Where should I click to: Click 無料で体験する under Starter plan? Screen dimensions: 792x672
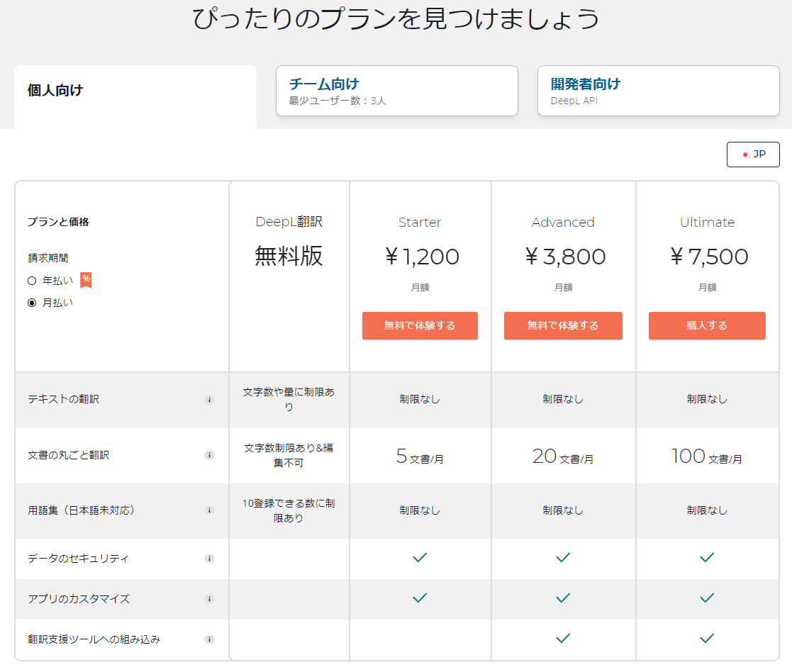(x=420, y=325)
